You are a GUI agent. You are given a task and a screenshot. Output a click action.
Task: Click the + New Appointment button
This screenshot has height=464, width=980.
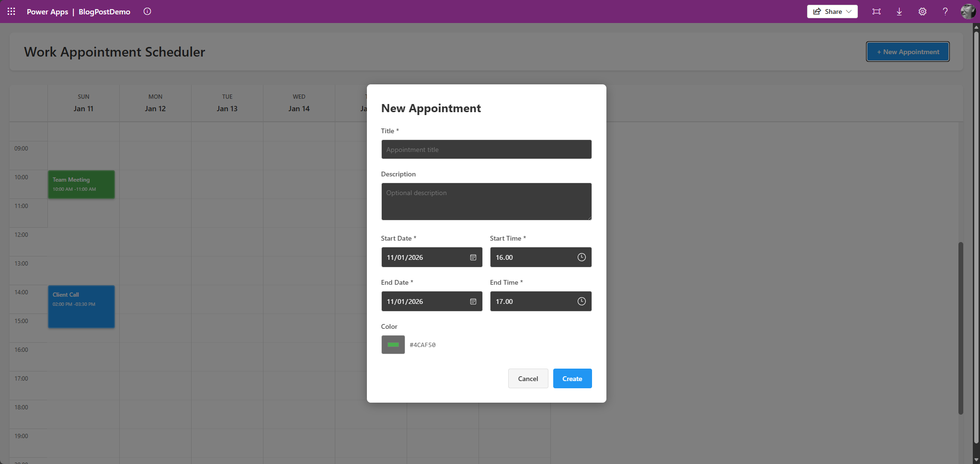pos(908,52)
